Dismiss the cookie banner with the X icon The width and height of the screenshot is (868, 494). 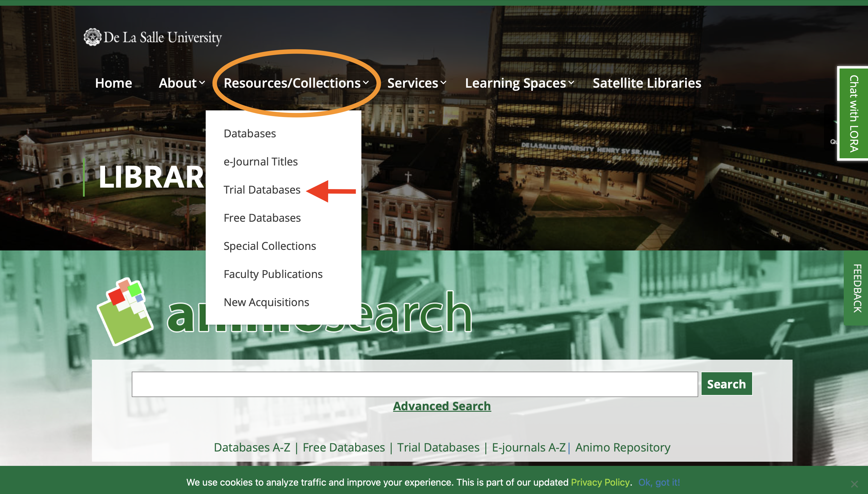click(x=855, y=484)
